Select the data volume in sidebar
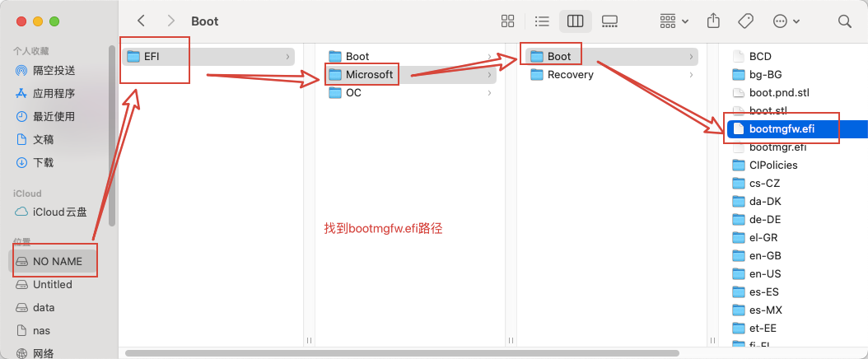Screen dimensions: 868x359 (35, 308)
